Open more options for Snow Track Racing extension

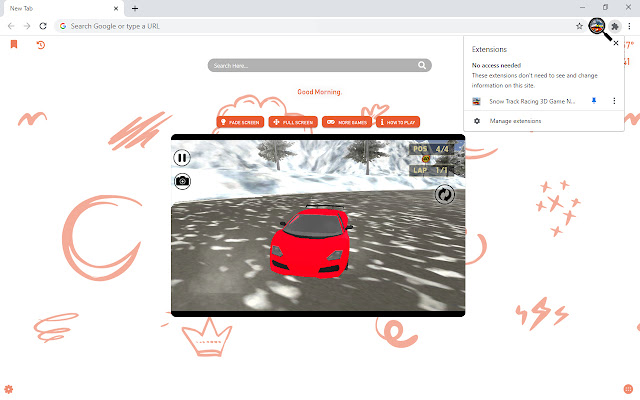tap(614, 101)
